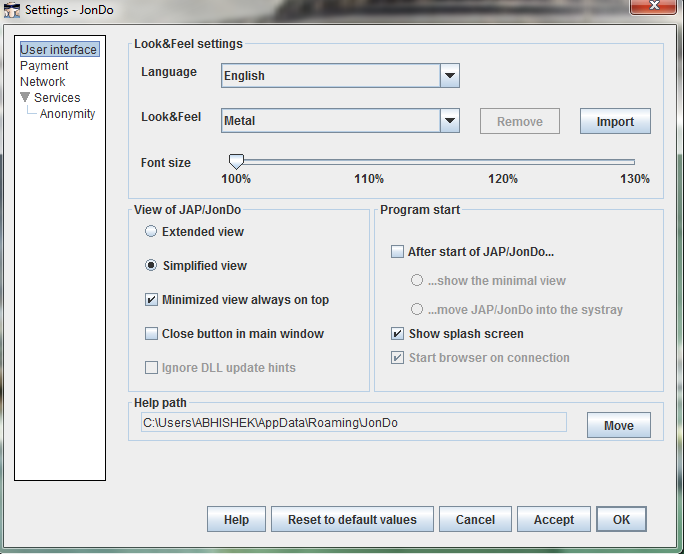
Task: Cancel the settings dialog
Action: click(475, 520)
